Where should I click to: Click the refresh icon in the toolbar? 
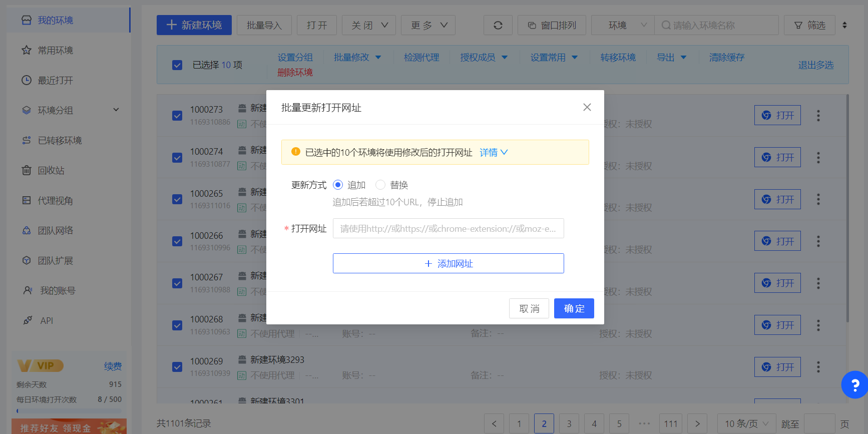498,25
